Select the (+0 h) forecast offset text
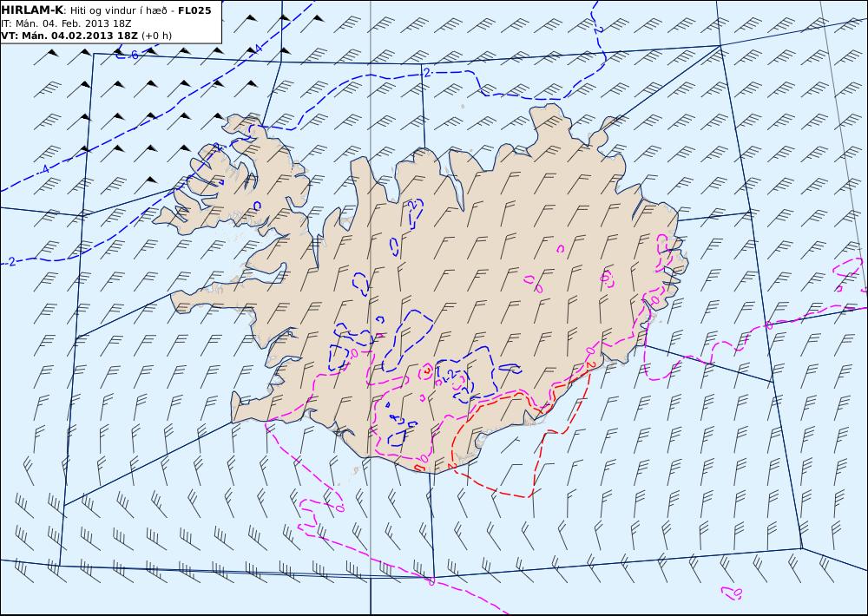The width and height of the screenshot is (868, 616). pos(156,36)
